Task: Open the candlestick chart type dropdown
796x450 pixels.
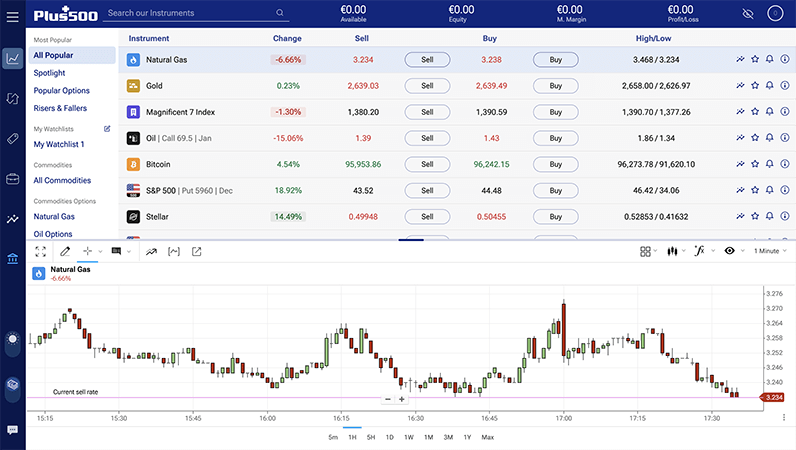Action: tap(675, 251)
